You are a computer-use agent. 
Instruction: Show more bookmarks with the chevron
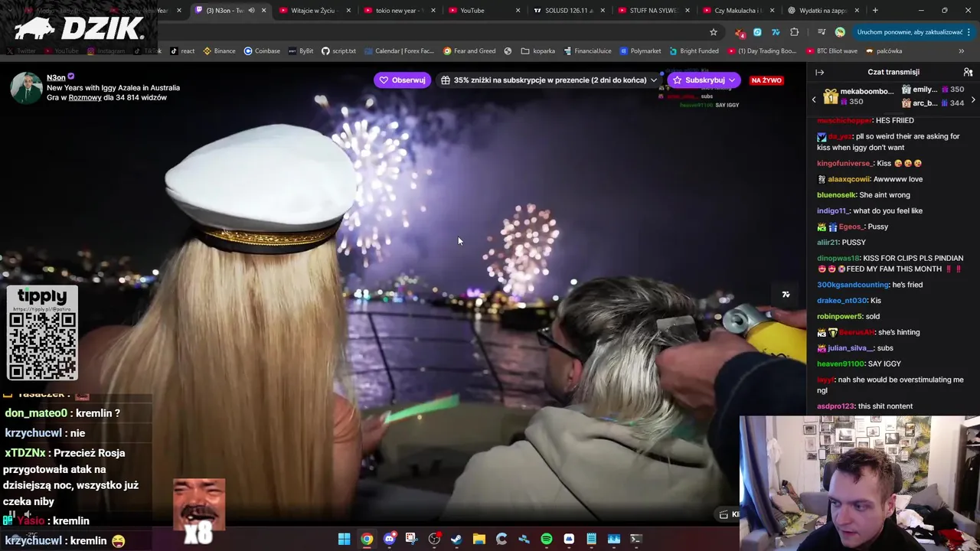pyautogui.click(x=962, y=51)
